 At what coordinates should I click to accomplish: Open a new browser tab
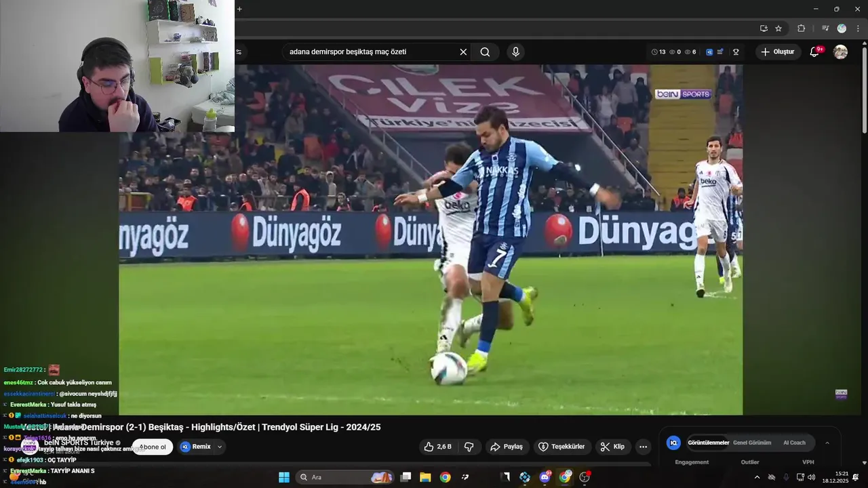coord(239,9)
